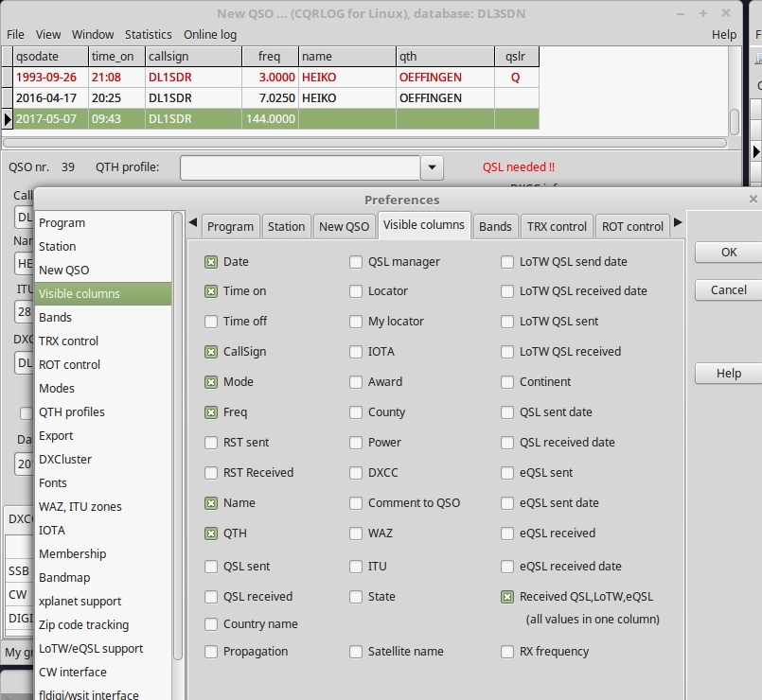Uncheck Received QSL,LoTW,eQSL checkbox
Screen dimensions: 762x700
pos(507,597)
